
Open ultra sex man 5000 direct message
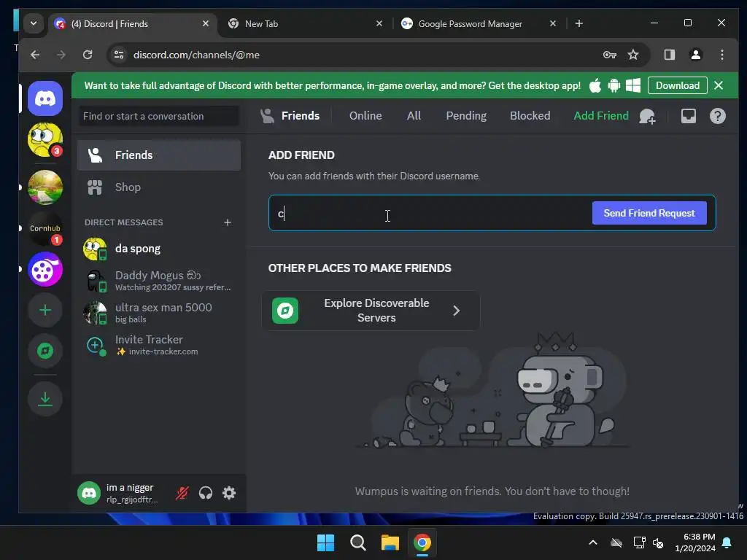pyautogui.click(x=158, y=312)
